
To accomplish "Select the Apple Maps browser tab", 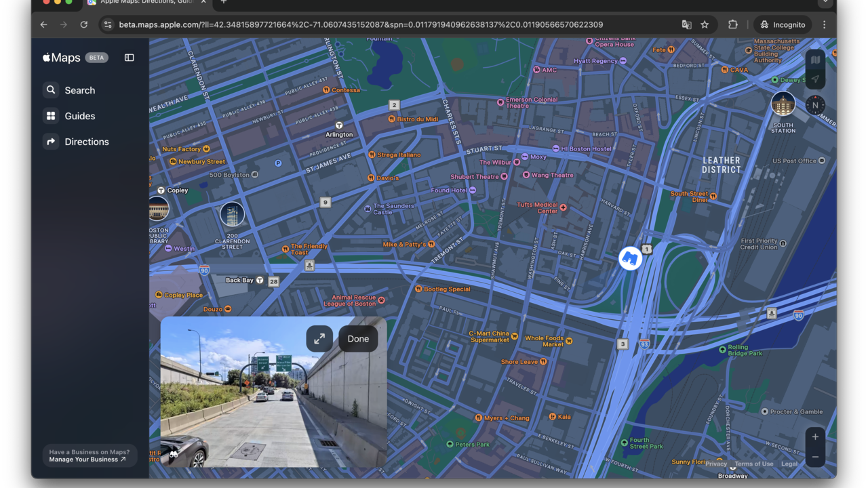I will 146,3.
